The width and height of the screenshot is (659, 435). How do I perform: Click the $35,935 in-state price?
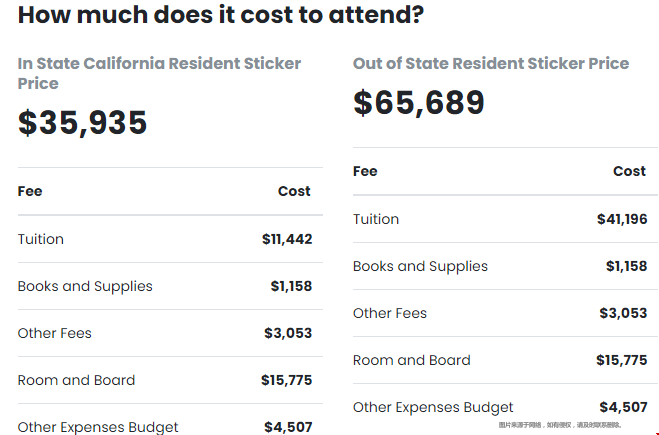[x=82, y=122]
